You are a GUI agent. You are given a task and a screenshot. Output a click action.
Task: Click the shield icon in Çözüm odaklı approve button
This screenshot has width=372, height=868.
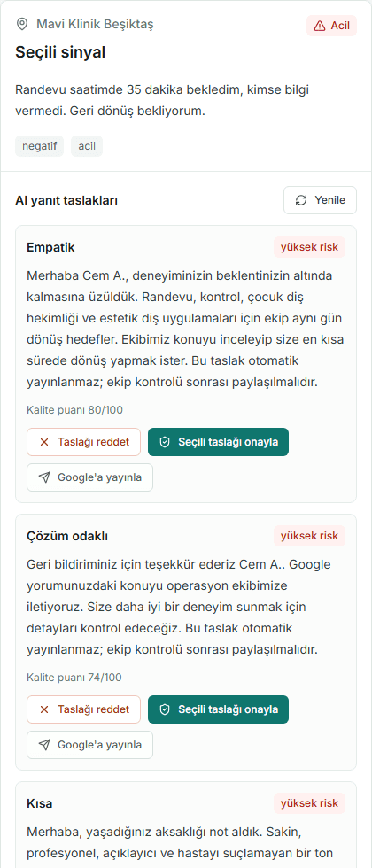click(x=165, y=709)
